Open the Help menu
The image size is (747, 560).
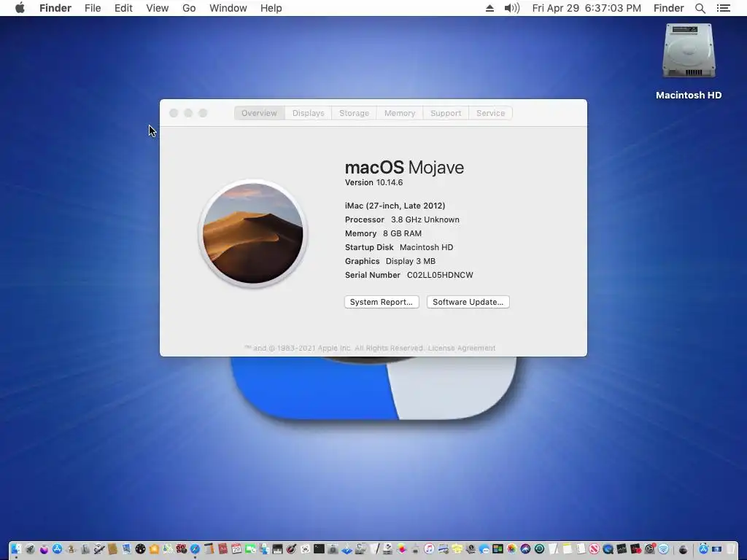pyautogui.click(x=271, y=8)
